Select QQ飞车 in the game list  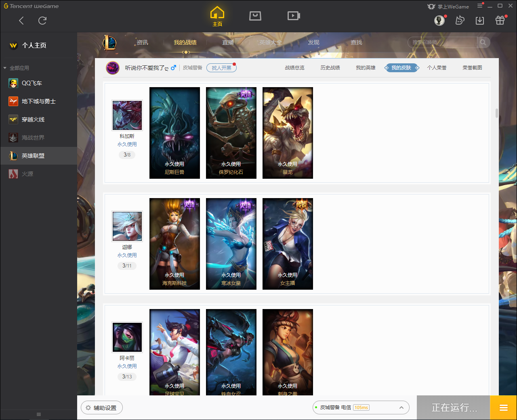38,83
